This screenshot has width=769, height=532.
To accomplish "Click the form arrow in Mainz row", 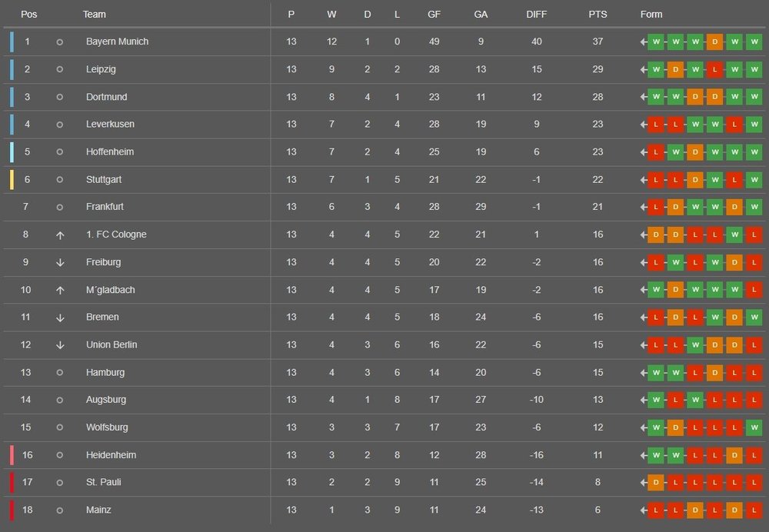I will (644, 510).
